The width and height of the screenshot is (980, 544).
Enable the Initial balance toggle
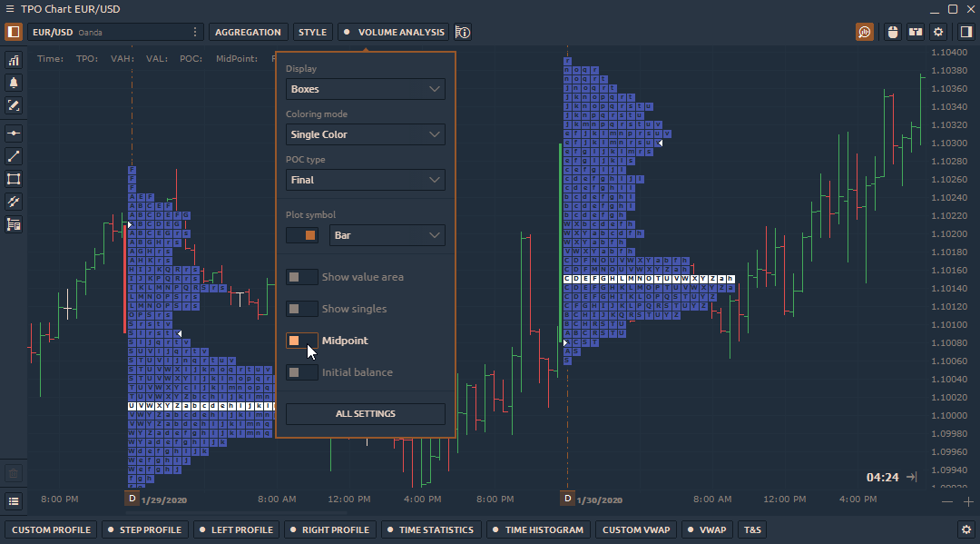click(x=302, y=372)
